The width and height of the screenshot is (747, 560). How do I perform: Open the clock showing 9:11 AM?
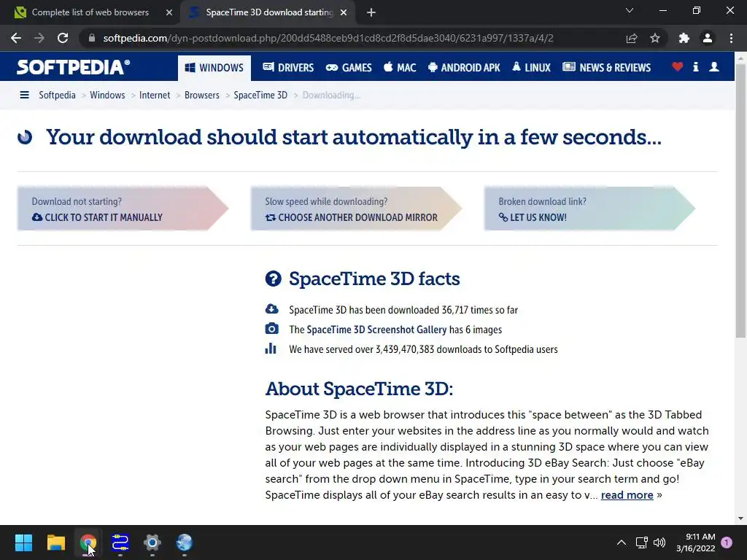(695, 542)
